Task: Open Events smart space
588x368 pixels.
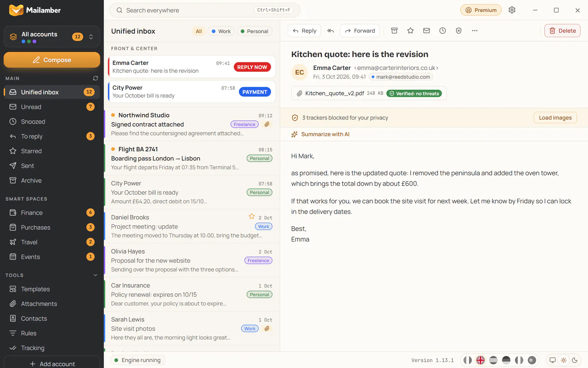Action: point(52,257)
